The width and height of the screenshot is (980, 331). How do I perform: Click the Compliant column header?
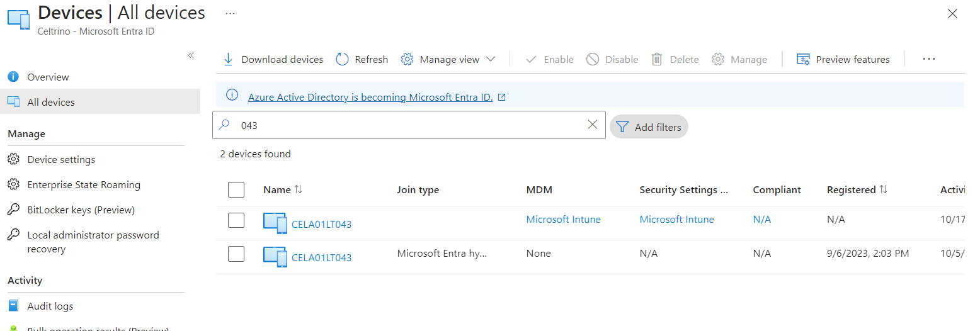pos(777,189)
